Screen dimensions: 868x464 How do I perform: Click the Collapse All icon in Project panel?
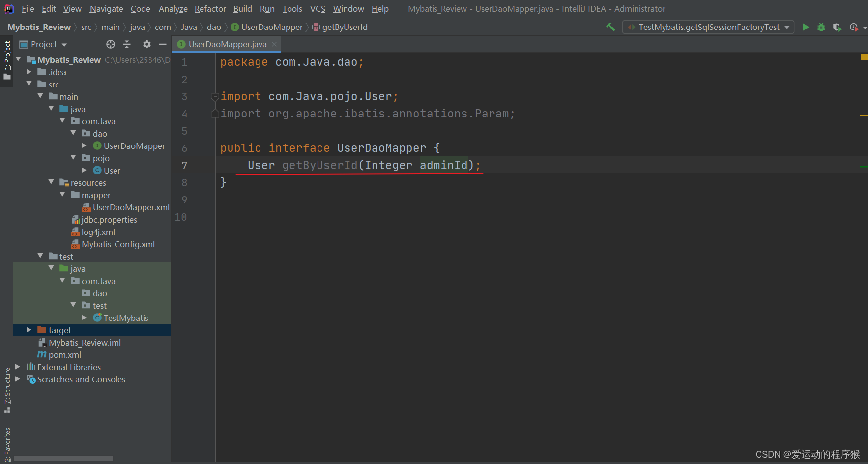coord(127,44)
